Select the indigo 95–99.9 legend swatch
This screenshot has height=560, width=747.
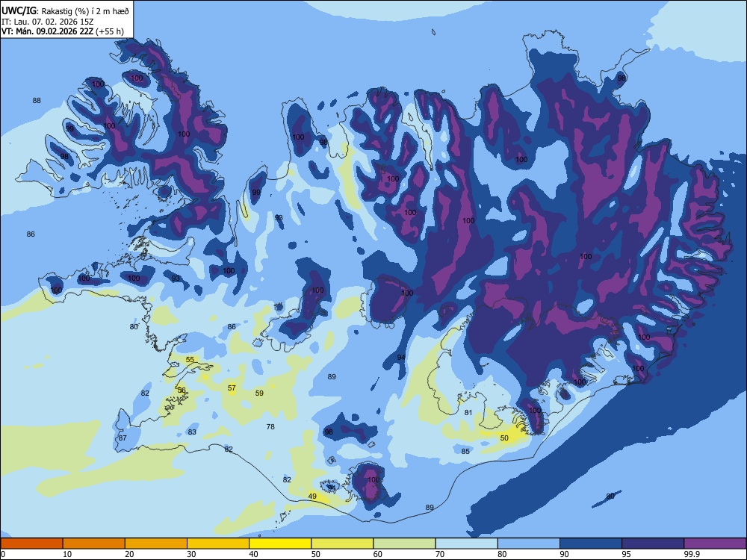click(653, 544)
